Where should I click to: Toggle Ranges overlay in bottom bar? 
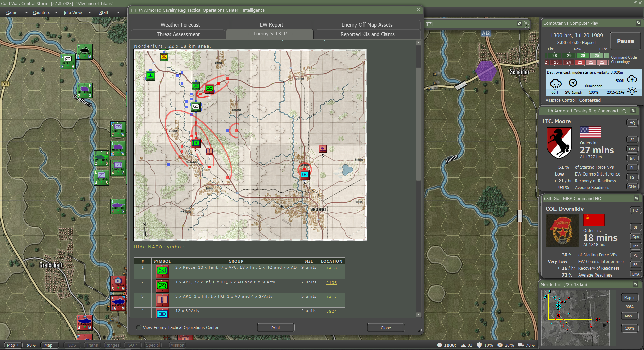click(x=112, y=345)
